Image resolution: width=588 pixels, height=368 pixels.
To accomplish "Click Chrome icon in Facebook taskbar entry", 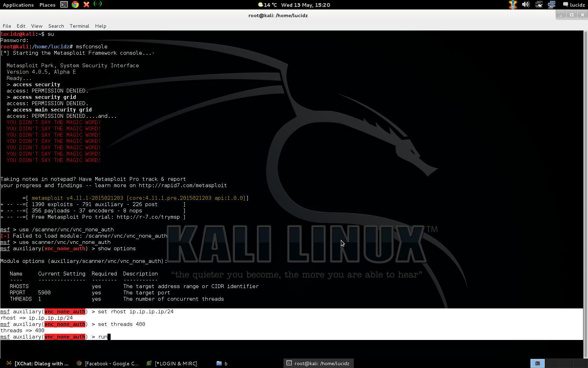I will coord(79,363).
